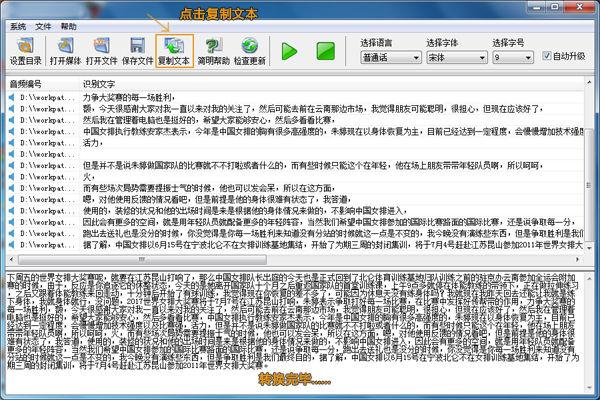Play speaker icon for row starting 而有些场次局势
The width and height of the screenshot is (600, 400).
(x=12, y=188)
